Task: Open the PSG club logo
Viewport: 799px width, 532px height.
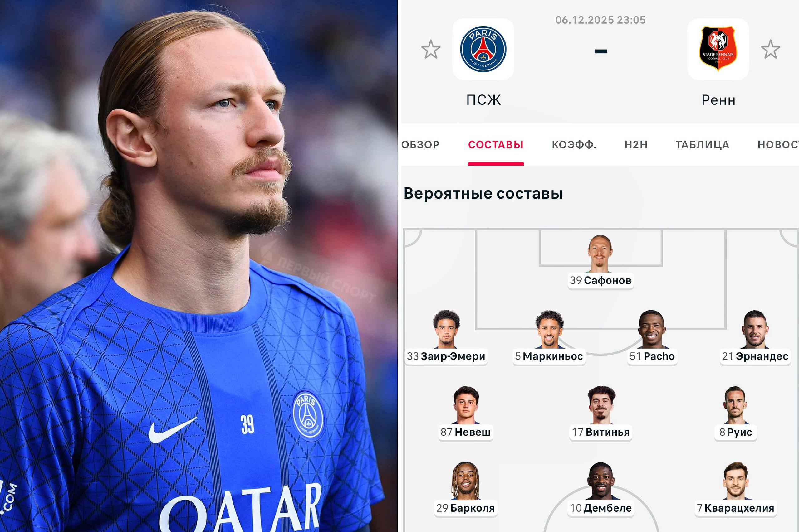Action: pos(483,49)
